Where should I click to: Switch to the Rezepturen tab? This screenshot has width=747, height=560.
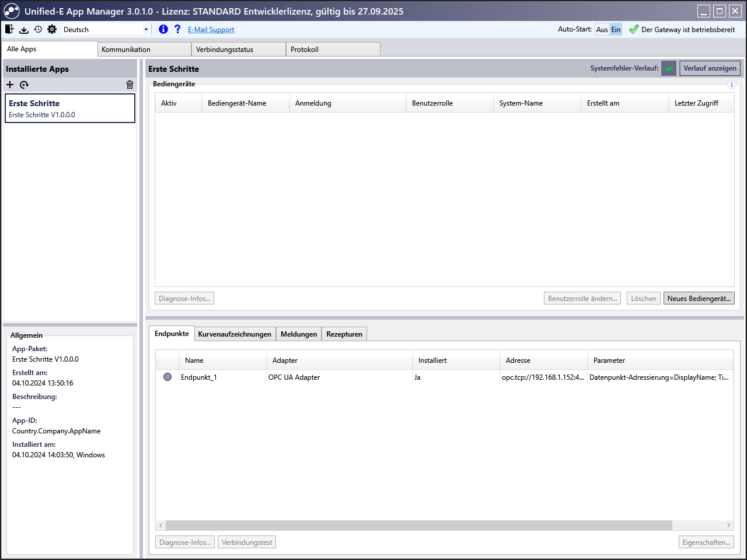(344, 334)
